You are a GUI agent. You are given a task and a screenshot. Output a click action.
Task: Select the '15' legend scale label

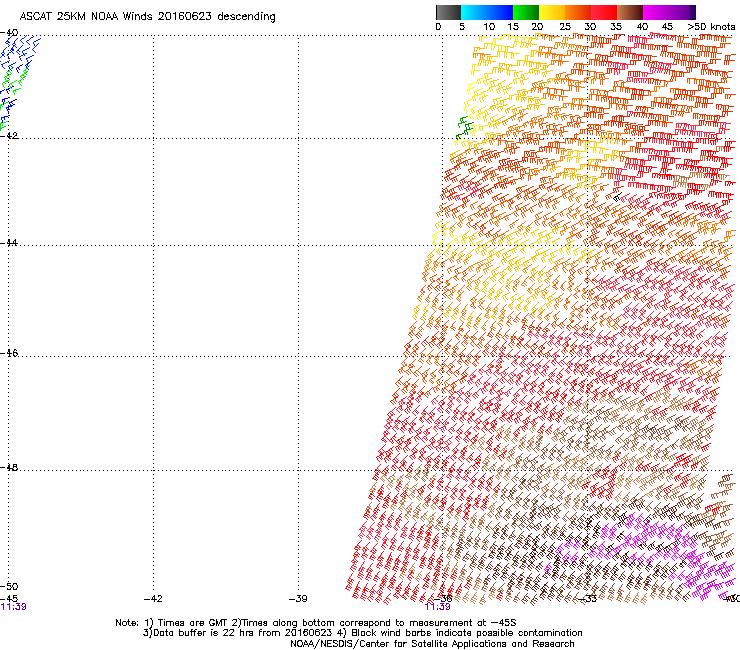click(x=513, y=27)
